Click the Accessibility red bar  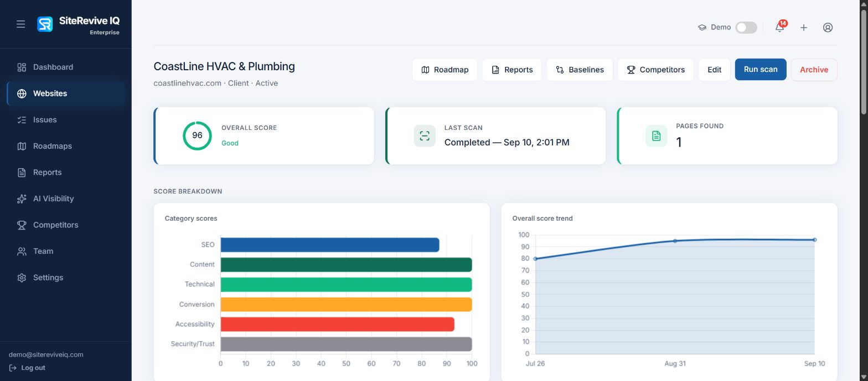point(337,324)
